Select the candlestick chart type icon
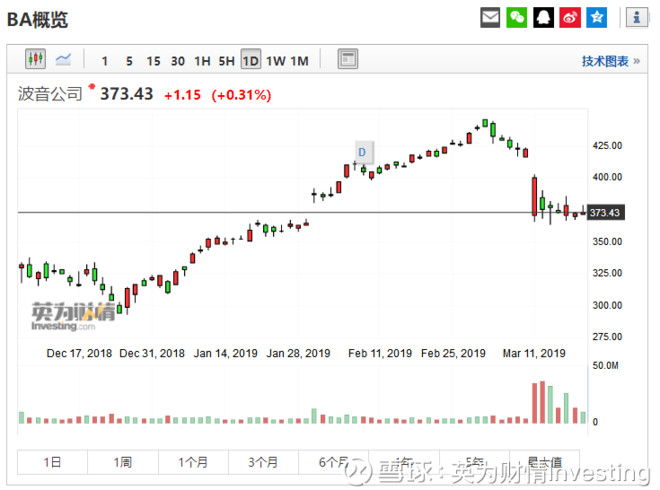The image size is (660, 490). click(x=35, y=59)
